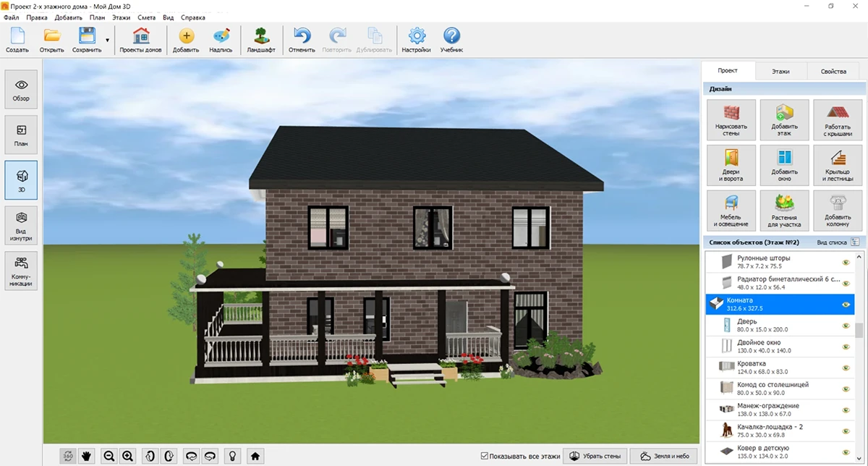868x466 pixels.
Task: Open Растения для участка
Action: pos(784,211)
